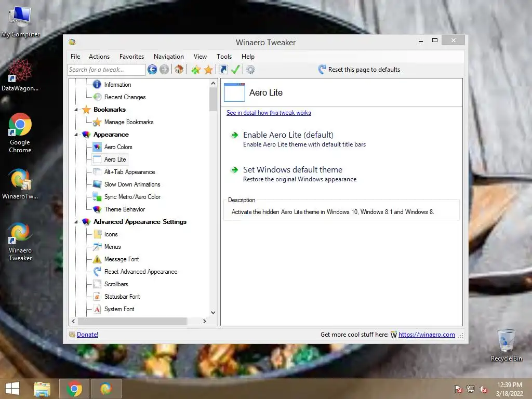Open File Explorer from the taskbar
The height and width of the screenshot is (399, 532).
pos(42,389)
